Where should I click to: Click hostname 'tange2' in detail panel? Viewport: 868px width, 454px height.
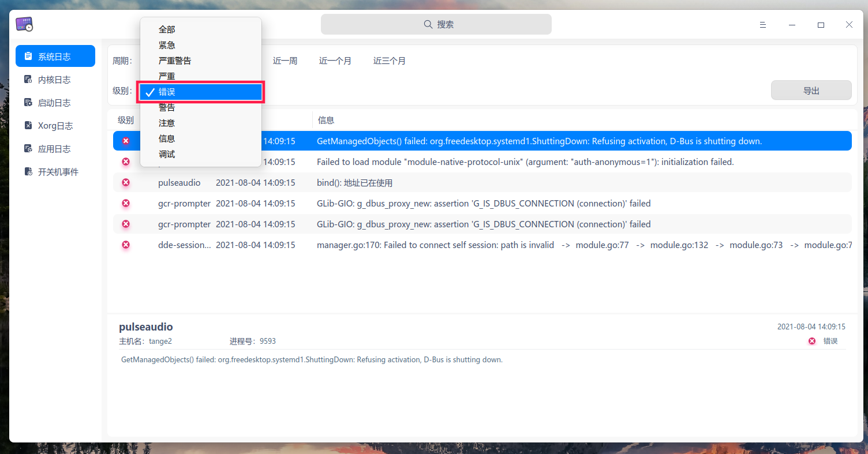pyautogui.click(x=160, y=341)
